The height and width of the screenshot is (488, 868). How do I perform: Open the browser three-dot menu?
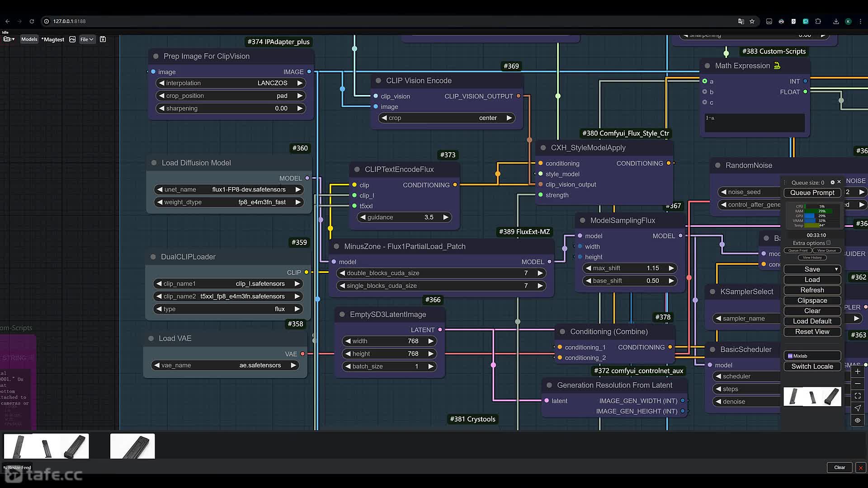coord(860,21)
